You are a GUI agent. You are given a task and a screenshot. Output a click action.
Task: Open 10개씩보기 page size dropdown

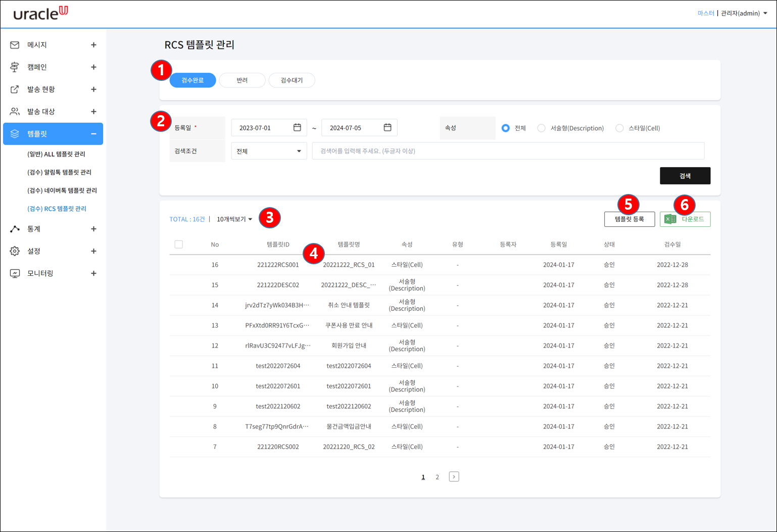234,219
